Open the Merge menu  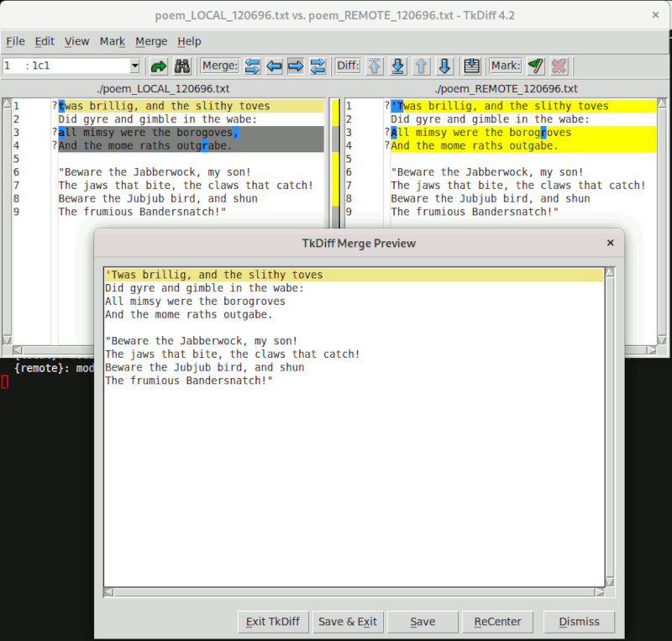click(151, 42)
